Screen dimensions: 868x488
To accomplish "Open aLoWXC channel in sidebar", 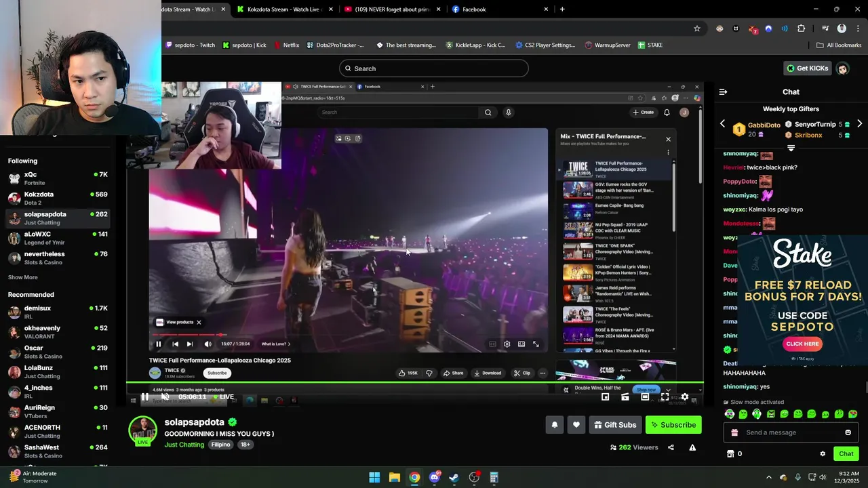I will click(58, 238).
